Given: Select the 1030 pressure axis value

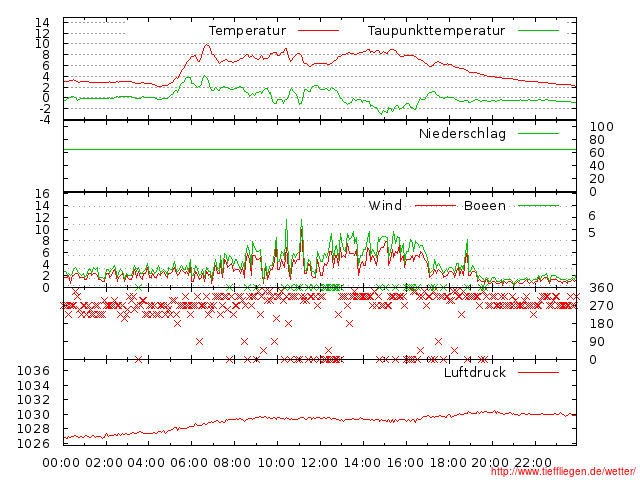Looking at the screenshot, I should tap(33, 414).
